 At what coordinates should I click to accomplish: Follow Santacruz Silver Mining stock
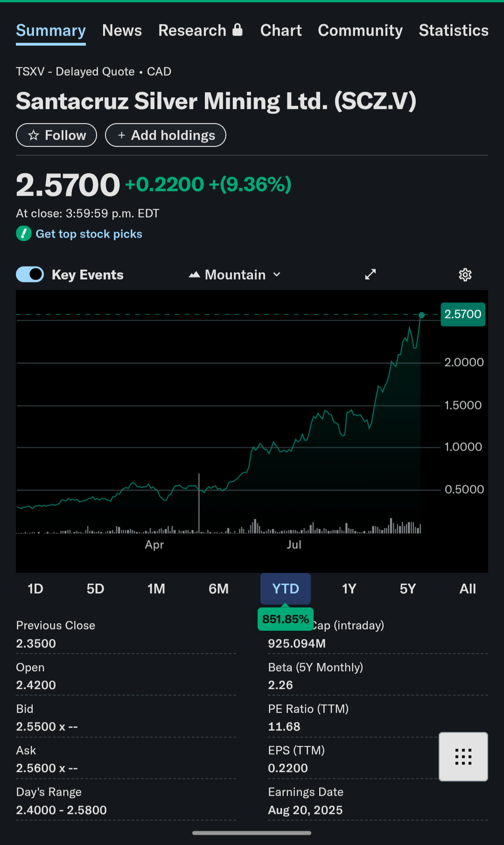56,135
